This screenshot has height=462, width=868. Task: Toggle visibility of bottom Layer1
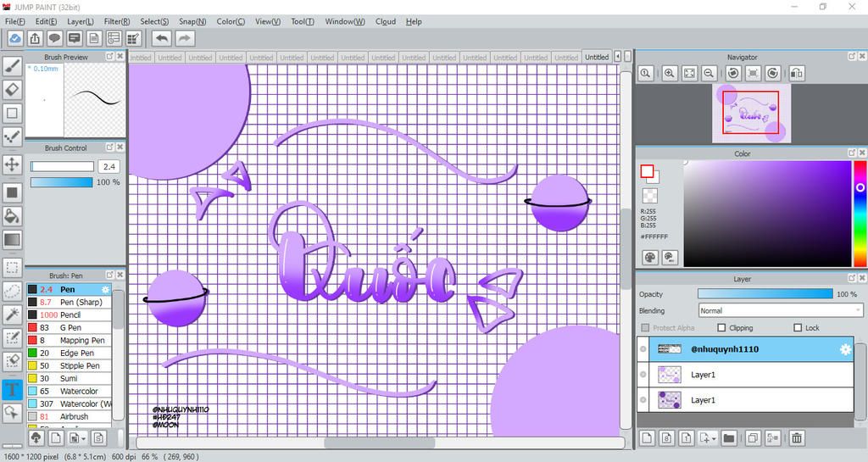pyautogui.click(x=643, y=400)
